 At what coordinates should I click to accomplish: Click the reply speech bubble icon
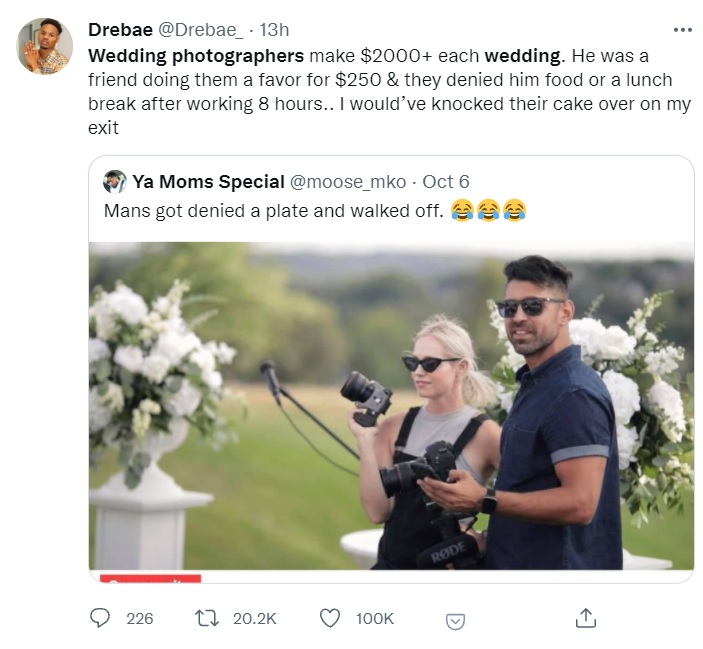tap(100, 619)
